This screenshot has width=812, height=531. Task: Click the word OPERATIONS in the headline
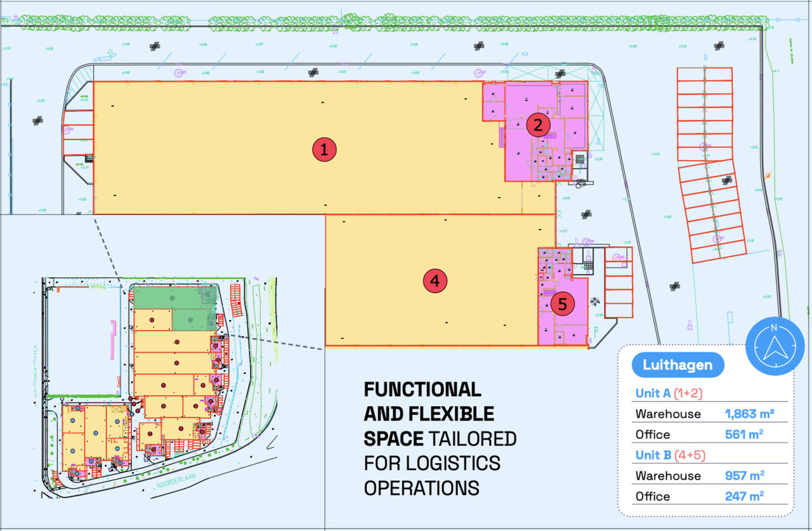[421, 488]
